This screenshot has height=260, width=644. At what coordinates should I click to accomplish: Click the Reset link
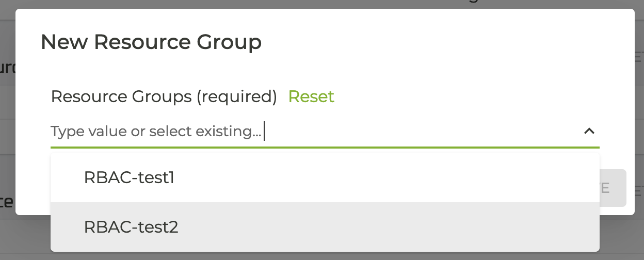click(x=311, y=96)
